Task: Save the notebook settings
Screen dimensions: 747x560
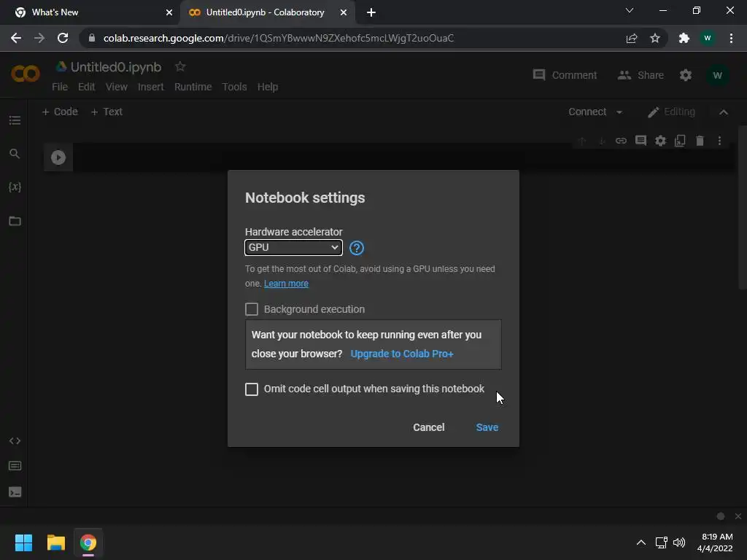Action: pos(487,427)
